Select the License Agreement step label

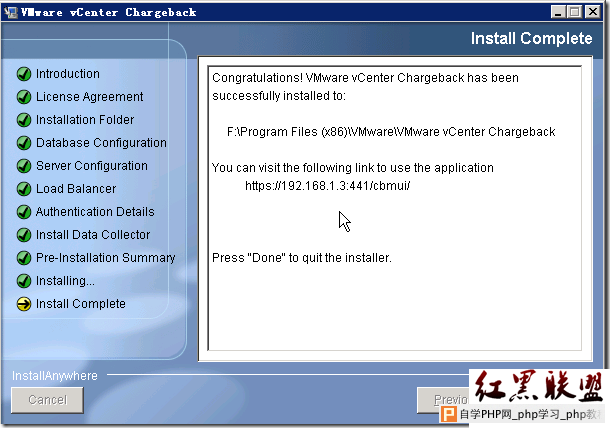tap(89, 96)
